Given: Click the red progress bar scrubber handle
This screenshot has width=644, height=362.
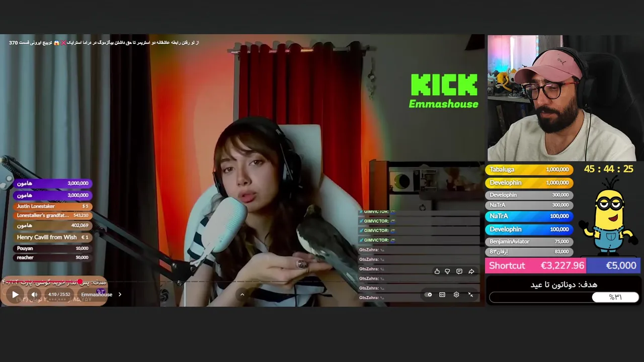Looking at the screenshot, I should click(x=79, y=282).
